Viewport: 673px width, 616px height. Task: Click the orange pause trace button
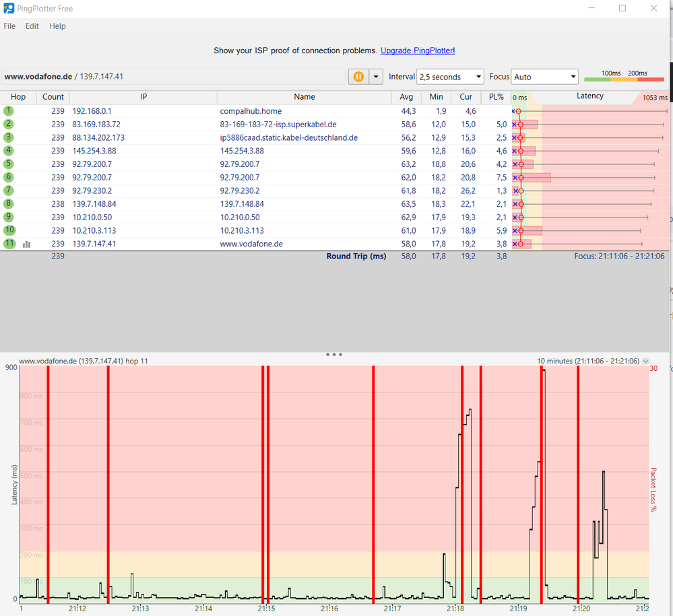358,77
